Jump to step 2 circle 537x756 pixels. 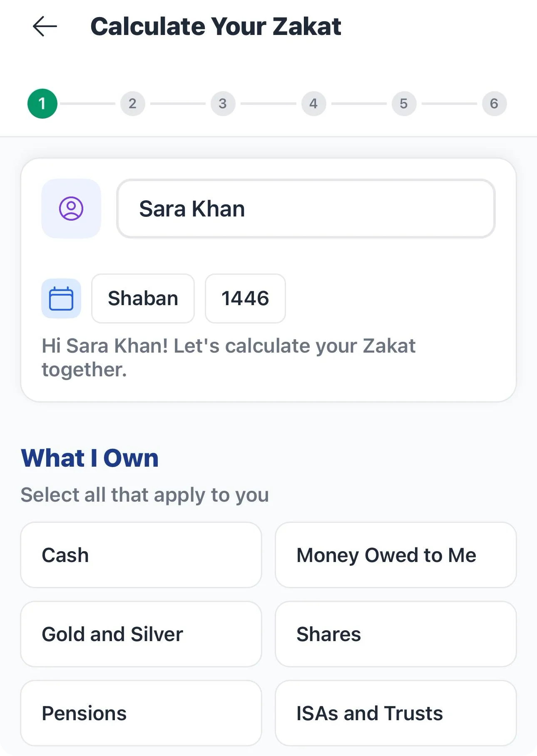tap(132, 104)
